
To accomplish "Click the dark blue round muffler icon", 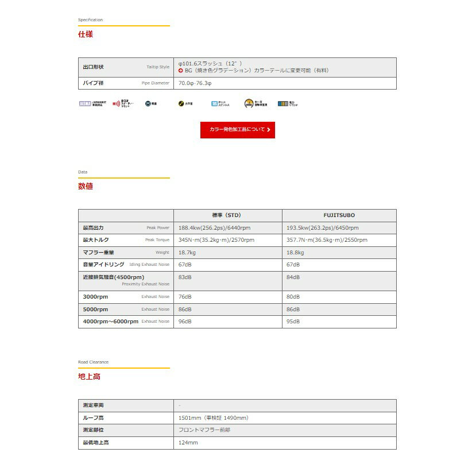I will (x=148, y=104).
